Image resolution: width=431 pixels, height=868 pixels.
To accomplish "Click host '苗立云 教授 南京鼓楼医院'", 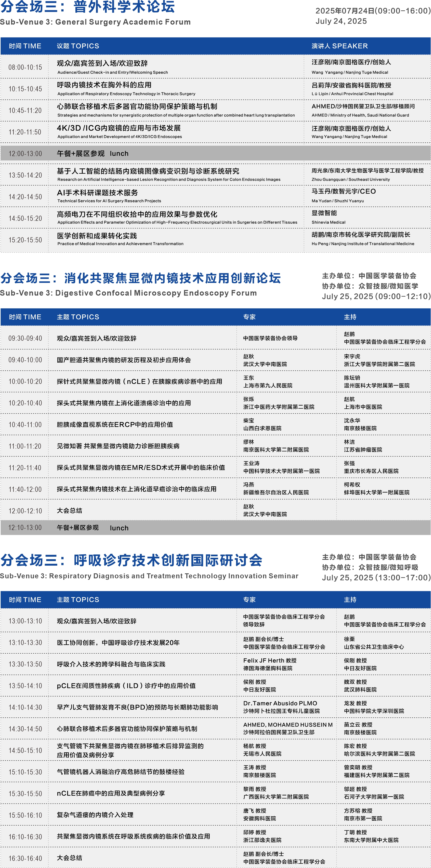I will tap(360, 728).
